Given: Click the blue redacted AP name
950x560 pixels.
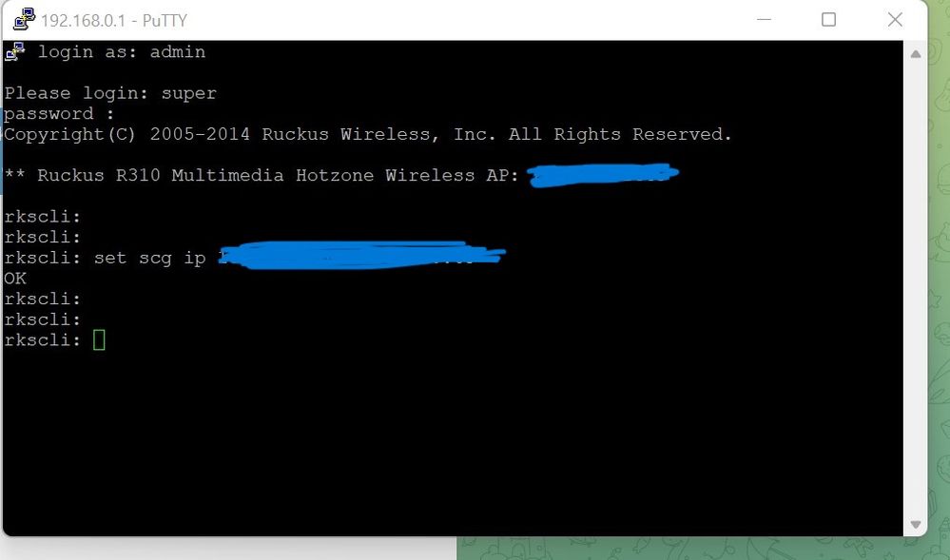Looking at the screenshot, I should click(603, 175).
